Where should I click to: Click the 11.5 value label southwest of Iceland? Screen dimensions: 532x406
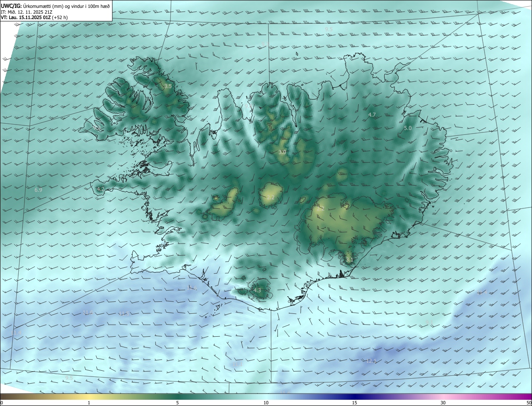124,313
